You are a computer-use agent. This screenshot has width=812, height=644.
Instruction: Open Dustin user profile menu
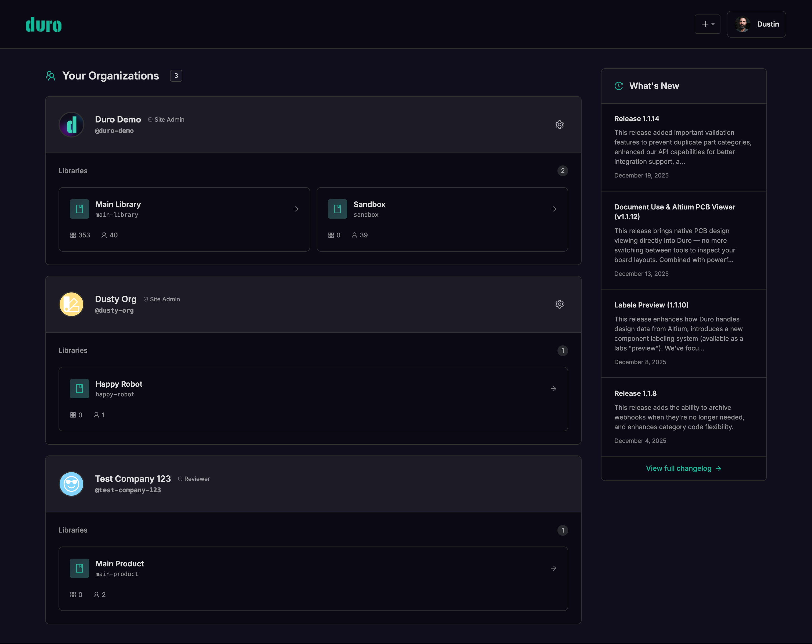coord(756,24)
